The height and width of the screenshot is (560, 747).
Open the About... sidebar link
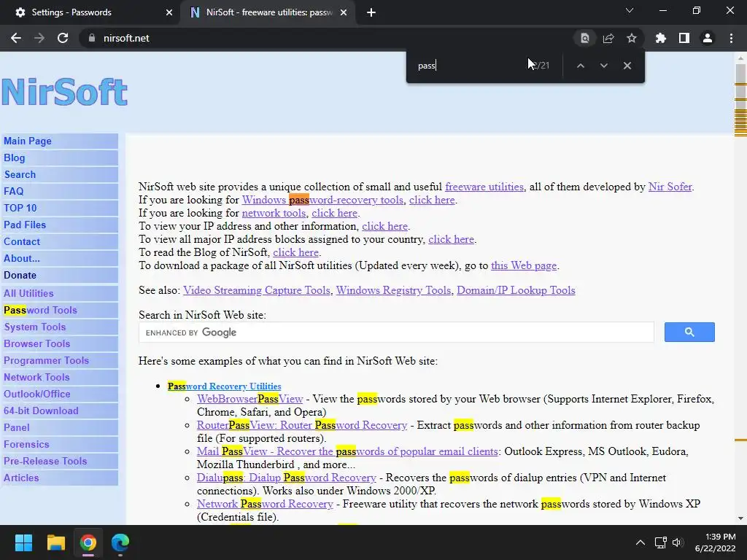[x=60, y=258]
